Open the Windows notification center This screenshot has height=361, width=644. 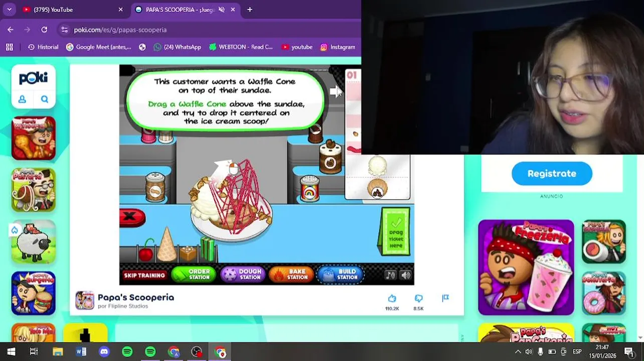coord(628,351)
